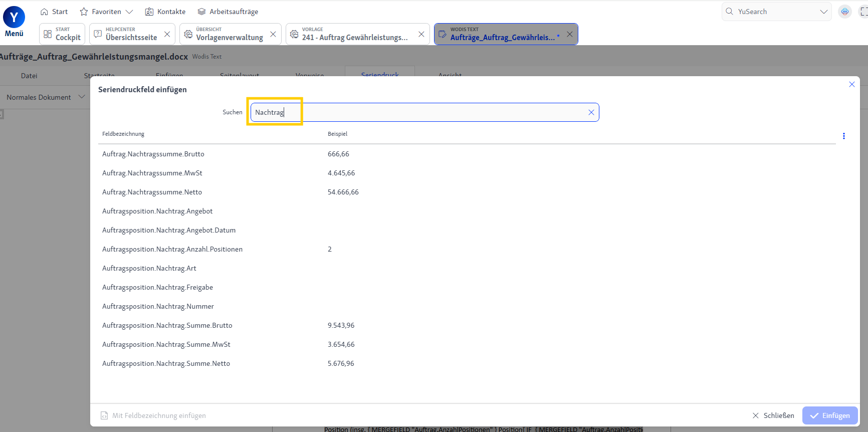Close the Seriendruckfeld einfügen dialog

[852, 84]
